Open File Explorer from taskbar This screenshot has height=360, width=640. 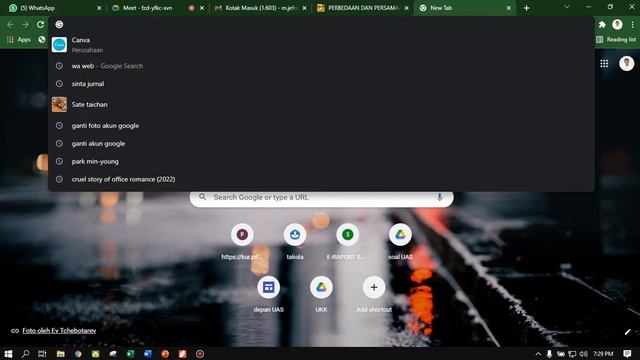click(x=60, y=353)
